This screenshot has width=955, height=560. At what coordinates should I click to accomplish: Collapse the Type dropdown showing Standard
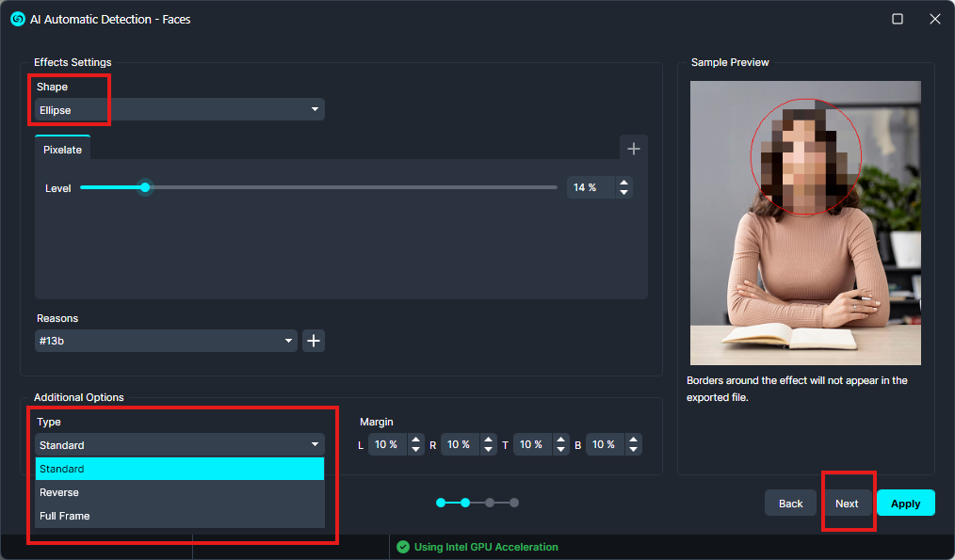click(x=179, y=445)
